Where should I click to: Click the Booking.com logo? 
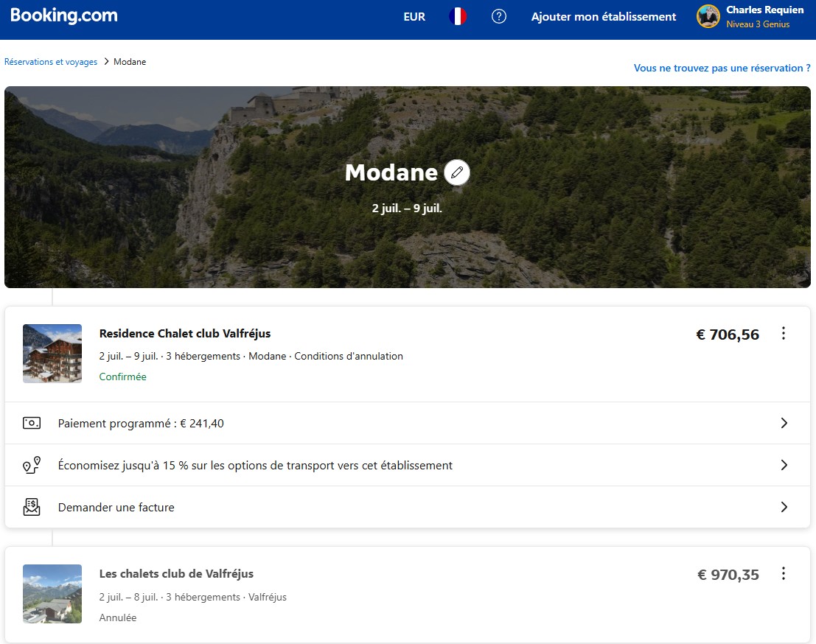(64, 16)
